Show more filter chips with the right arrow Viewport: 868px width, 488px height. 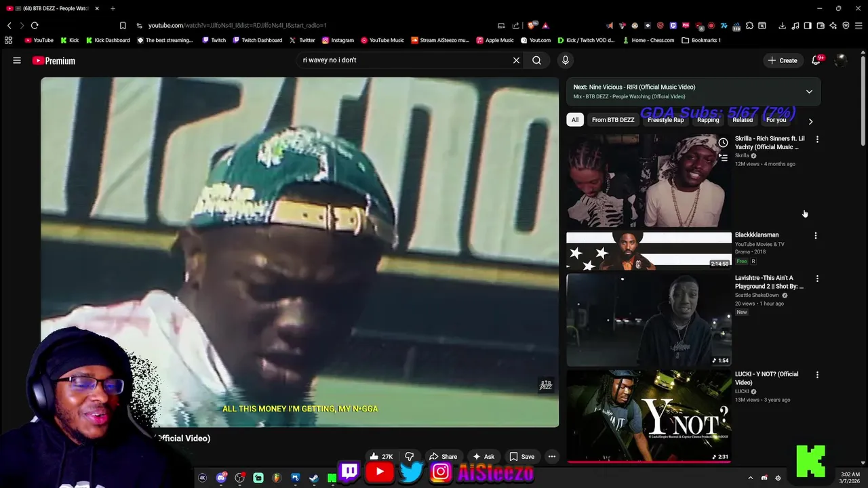[x=810, y=121]
